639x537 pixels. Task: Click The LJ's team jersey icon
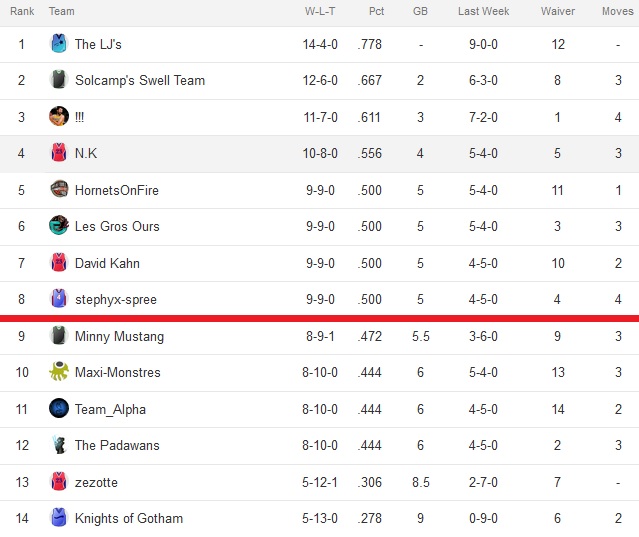(x=59, y=44)
